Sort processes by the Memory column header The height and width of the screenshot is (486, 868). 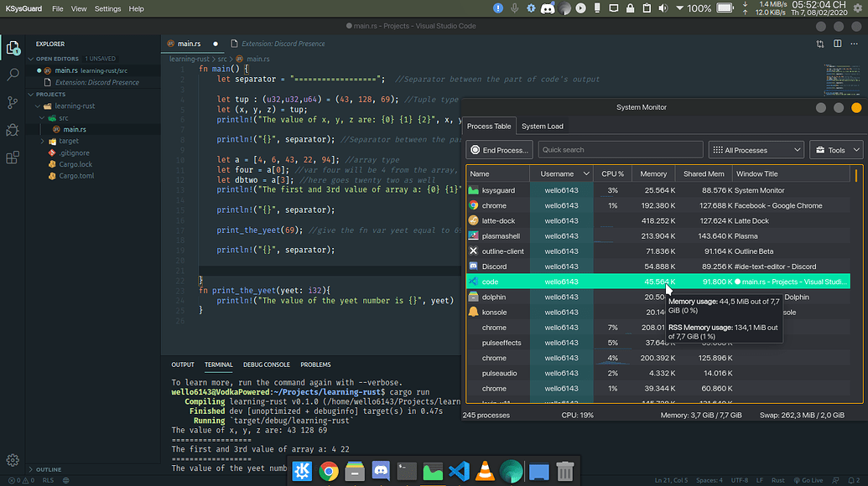pyautogui.click(x=652, y=173)
